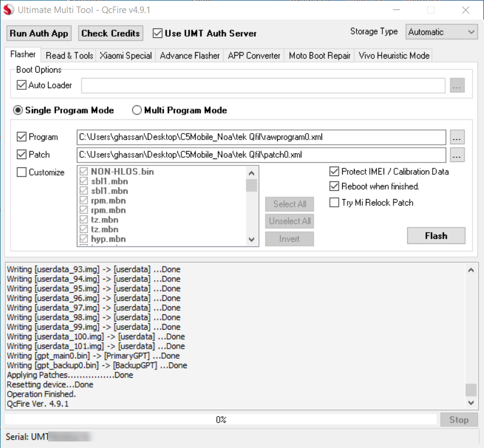Switch to the Flasher tab
The image size is (484, 448).
[23, 54]
